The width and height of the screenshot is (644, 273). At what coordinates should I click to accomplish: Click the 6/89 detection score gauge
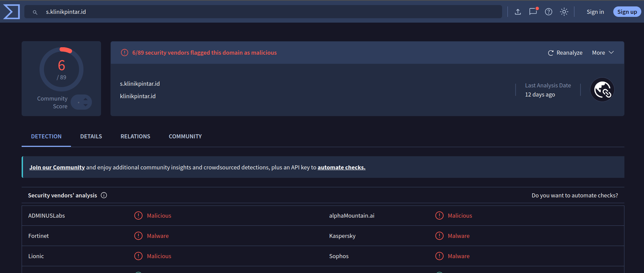[x=61, y=69]
